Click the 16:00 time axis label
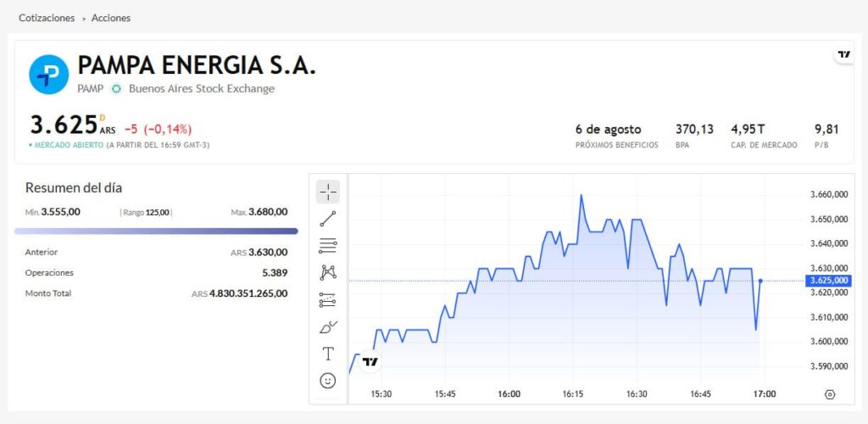868x424 pixels. click(509, 394)
